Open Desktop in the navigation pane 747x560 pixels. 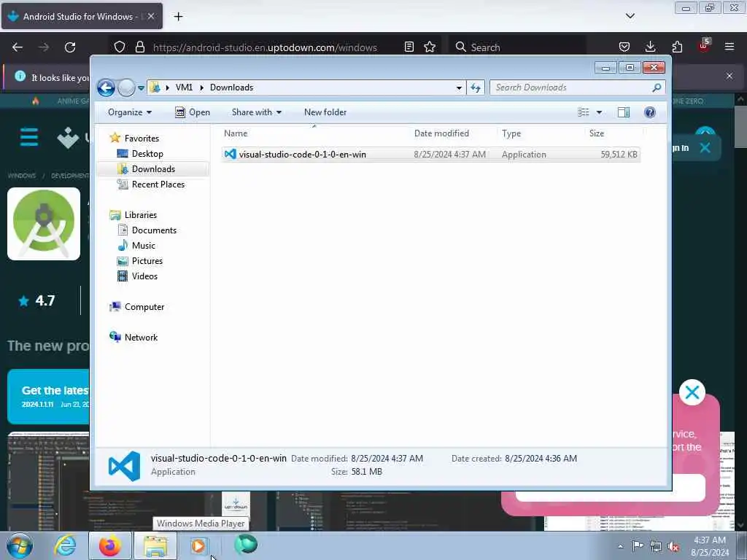147,154
